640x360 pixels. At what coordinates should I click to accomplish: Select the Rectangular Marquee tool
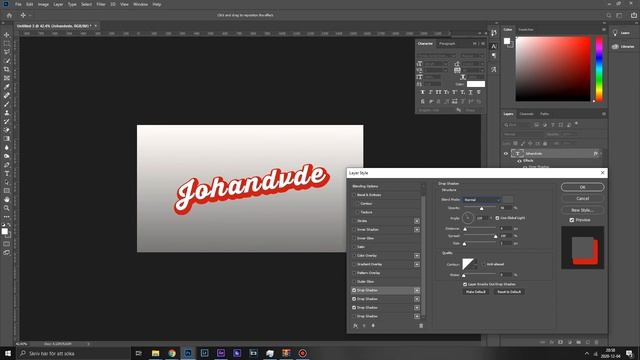tap(7, 44)
